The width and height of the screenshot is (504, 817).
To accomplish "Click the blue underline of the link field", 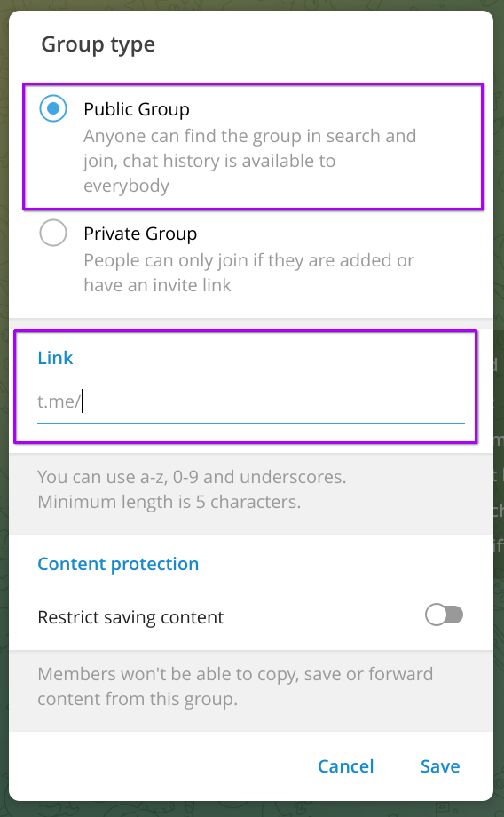I will point(251,424).
